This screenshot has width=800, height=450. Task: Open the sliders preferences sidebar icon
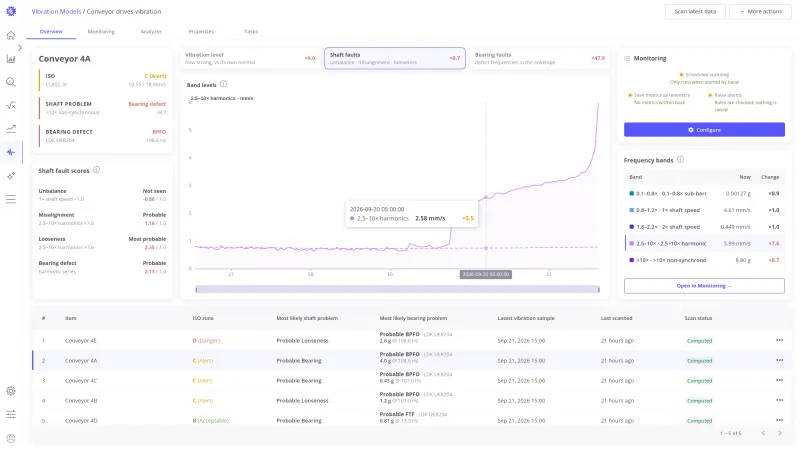pos(11,414)
